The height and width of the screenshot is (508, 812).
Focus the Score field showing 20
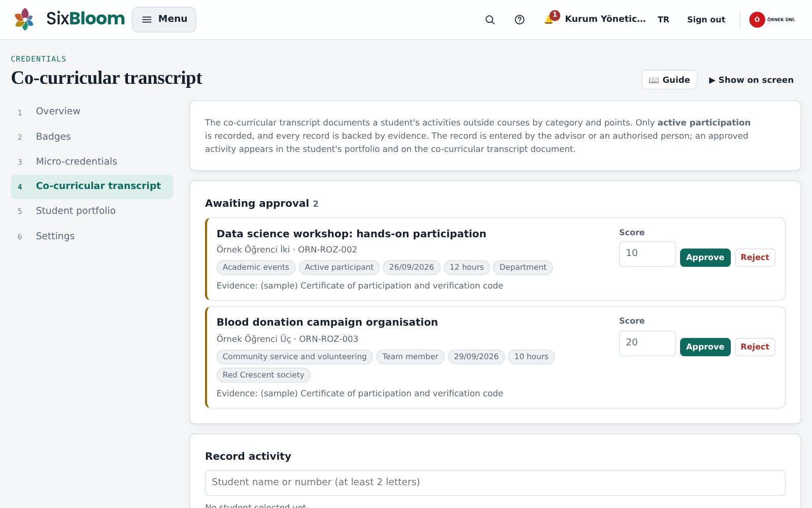647,343
